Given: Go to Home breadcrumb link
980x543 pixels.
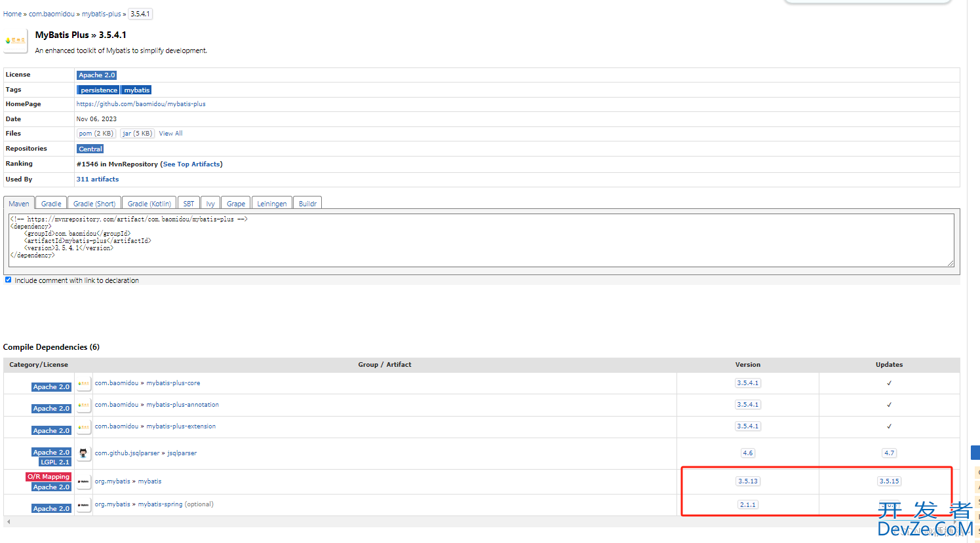Looking at the screenshot, I should 12,14.
